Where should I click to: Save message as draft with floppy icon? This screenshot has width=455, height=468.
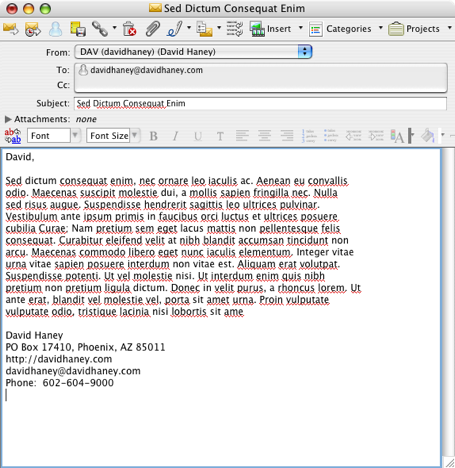tap(78, 29)
